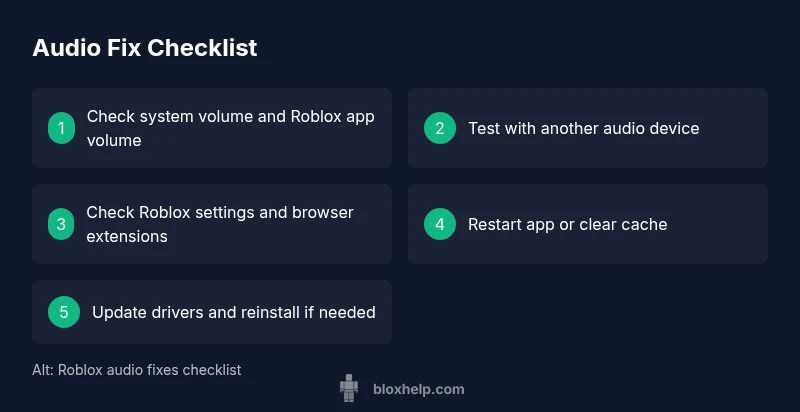Click the empty space right of step 5 card

click(587, 312)
